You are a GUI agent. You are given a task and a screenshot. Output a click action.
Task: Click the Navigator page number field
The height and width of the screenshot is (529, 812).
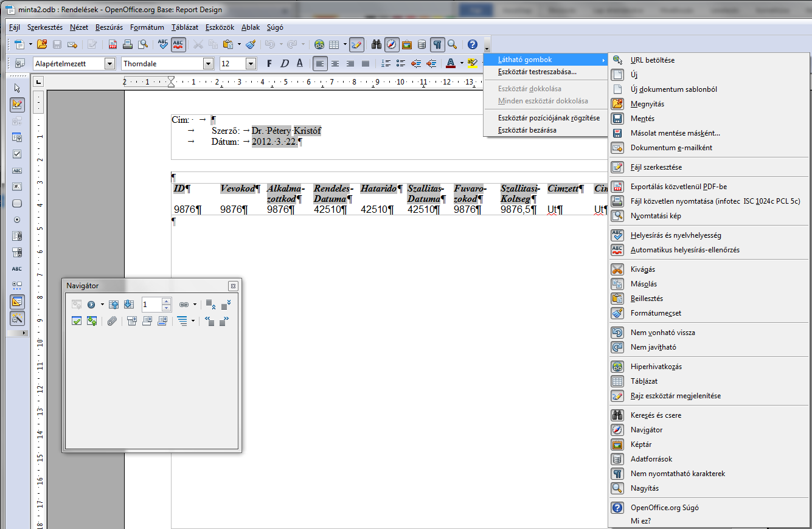(151, 304)
